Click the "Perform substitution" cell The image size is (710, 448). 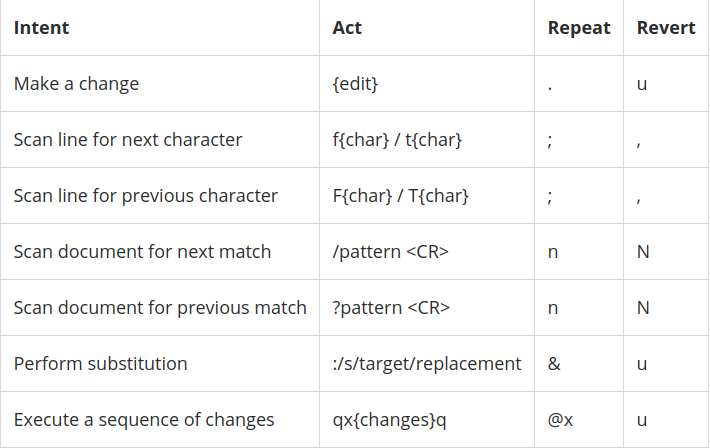point(100,364)
